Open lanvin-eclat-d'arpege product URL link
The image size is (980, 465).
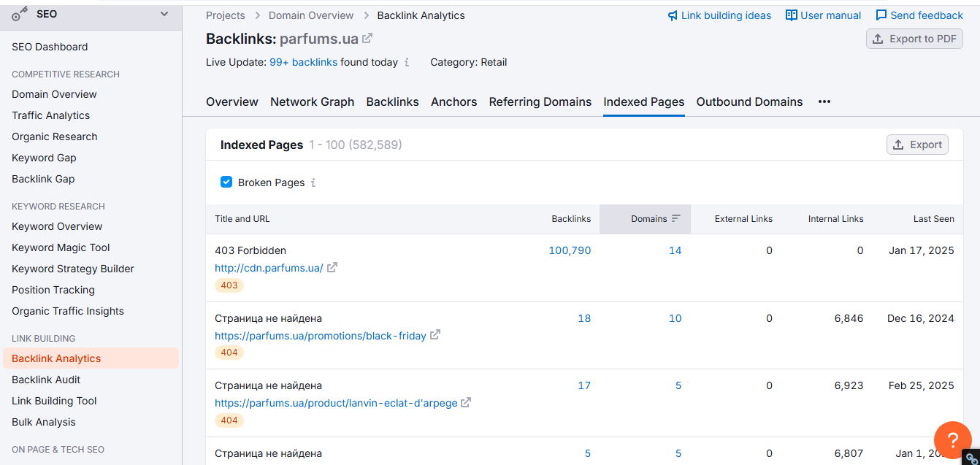[336, 403]
